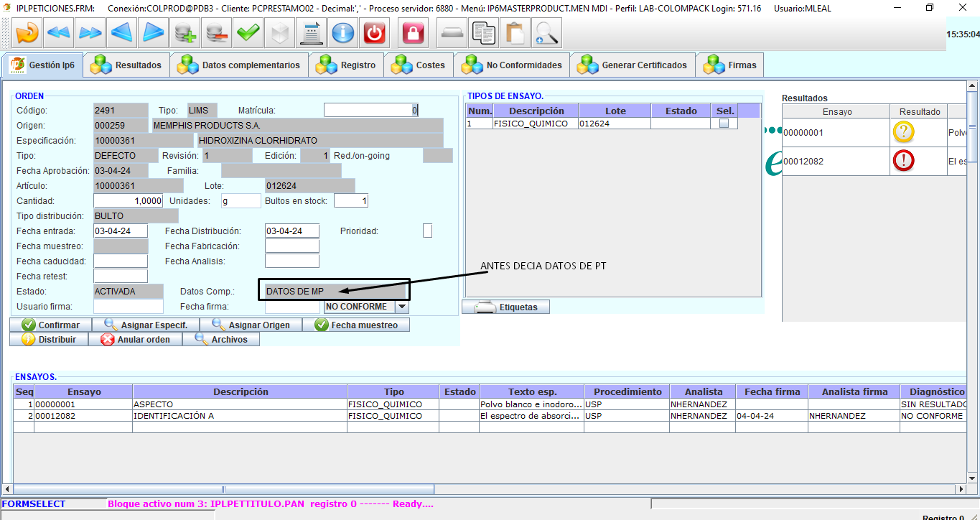
Task: Click the grey flat bar toolbar icon
Action: pos(452,33)
